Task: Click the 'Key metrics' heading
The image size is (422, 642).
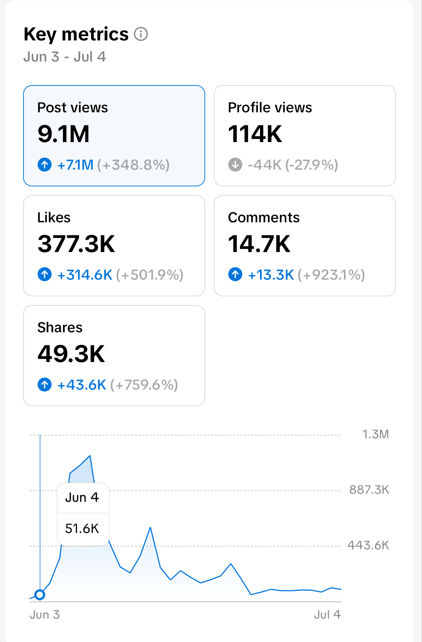Action: (x=76, y=34)
